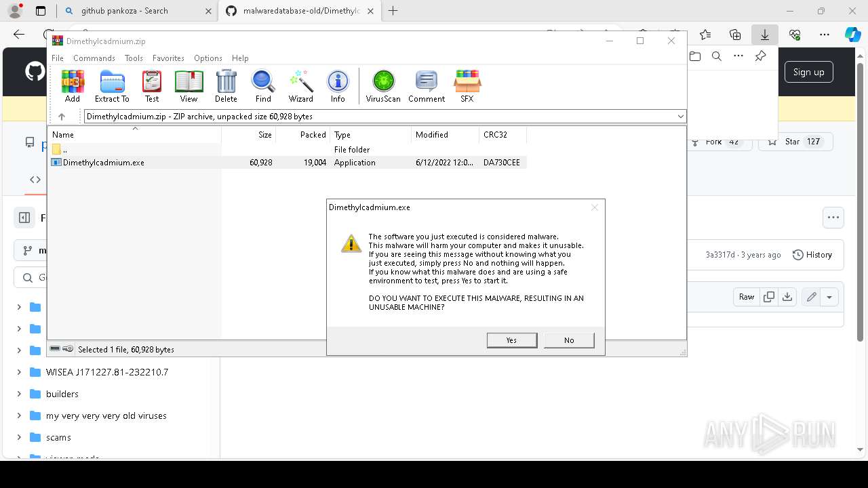Screen dimensions: 868x488
Task: Open the browser Collections icon
Action: pyautogui.click(x=735, y=35)
